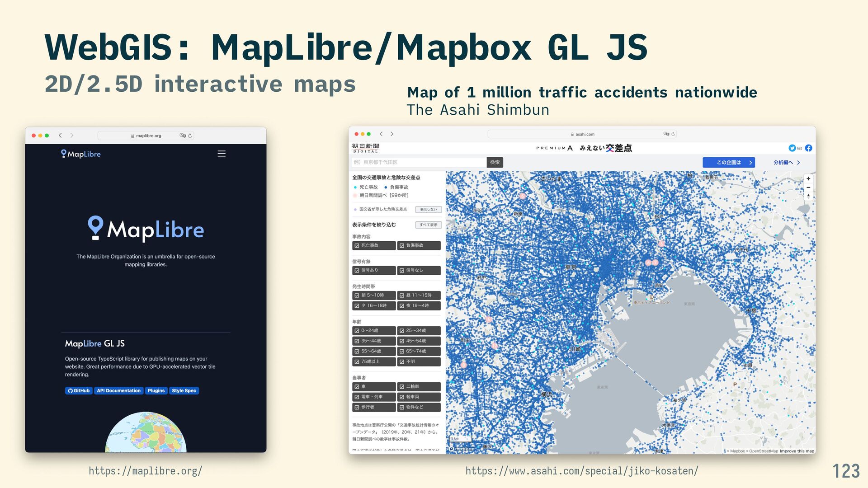Toggle the 歩行者 checkbox
Image resolution: width=868 pixels, height=488 pixels.
357,407
